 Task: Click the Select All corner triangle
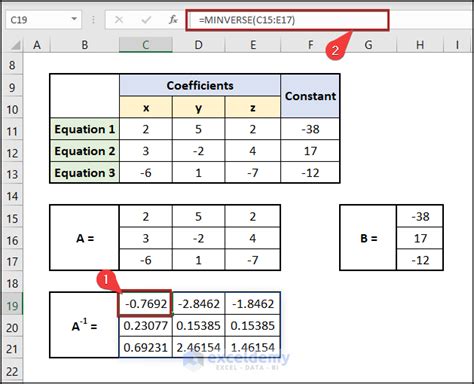pos(15,45)
